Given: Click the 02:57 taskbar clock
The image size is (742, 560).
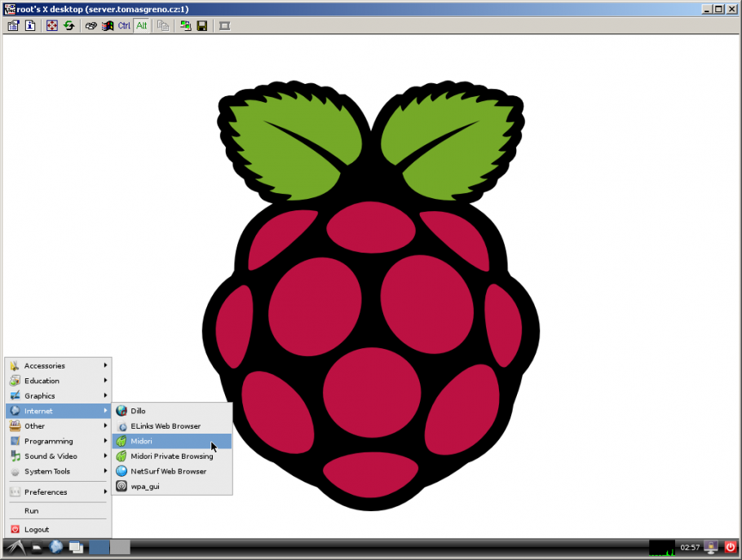Looking at the screenshot, I should 690,548.
